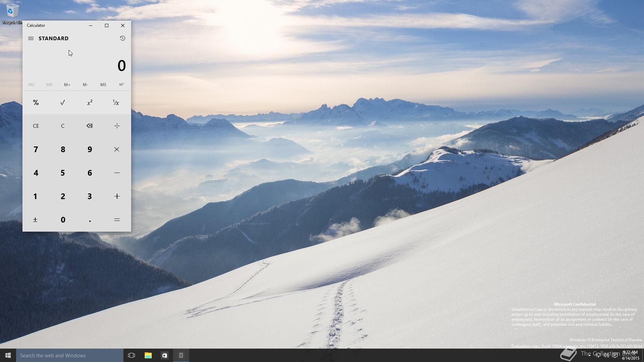Click the CE clear entry button
Image resolution: width=644 pixels, height=362 pixels.
click(36, 126)
